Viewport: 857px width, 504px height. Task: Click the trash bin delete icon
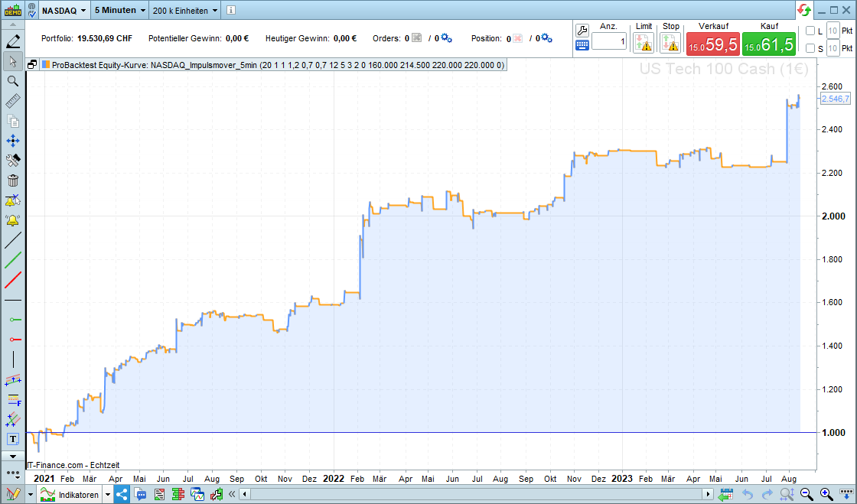[x=12, y=180]
